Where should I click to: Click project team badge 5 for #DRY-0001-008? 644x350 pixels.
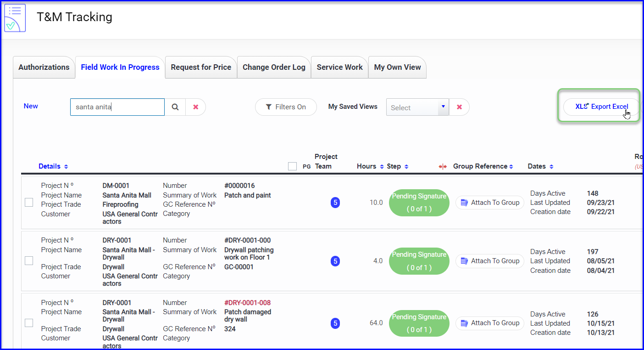(335, 323)
